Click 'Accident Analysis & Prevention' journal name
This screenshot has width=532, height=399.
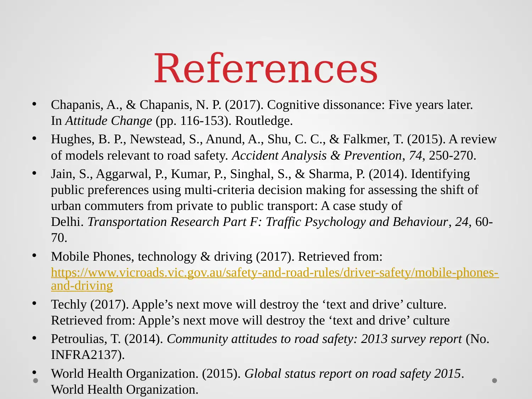(x=317, y=155)
